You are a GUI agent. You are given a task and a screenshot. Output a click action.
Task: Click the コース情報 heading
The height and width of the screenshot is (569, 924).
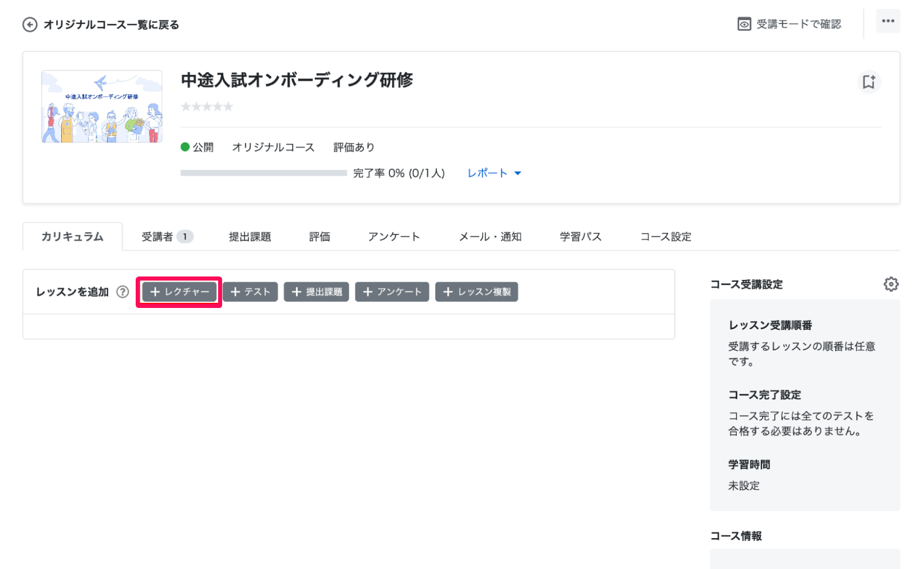736,536
